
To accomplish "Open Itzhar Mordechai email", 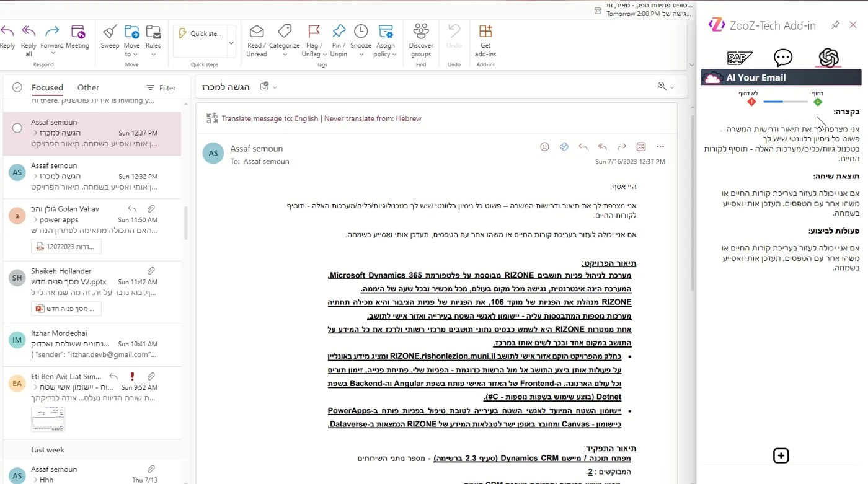I will (x=92, y=345).
